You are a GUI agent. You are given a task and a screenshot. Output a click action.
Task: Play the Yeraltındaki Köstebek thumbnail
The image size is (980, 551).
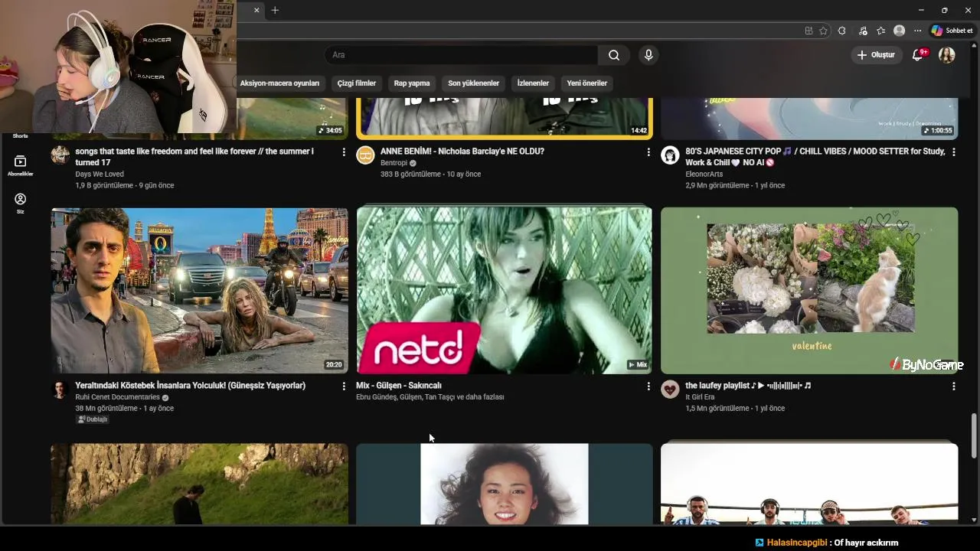tap(199, 290)
